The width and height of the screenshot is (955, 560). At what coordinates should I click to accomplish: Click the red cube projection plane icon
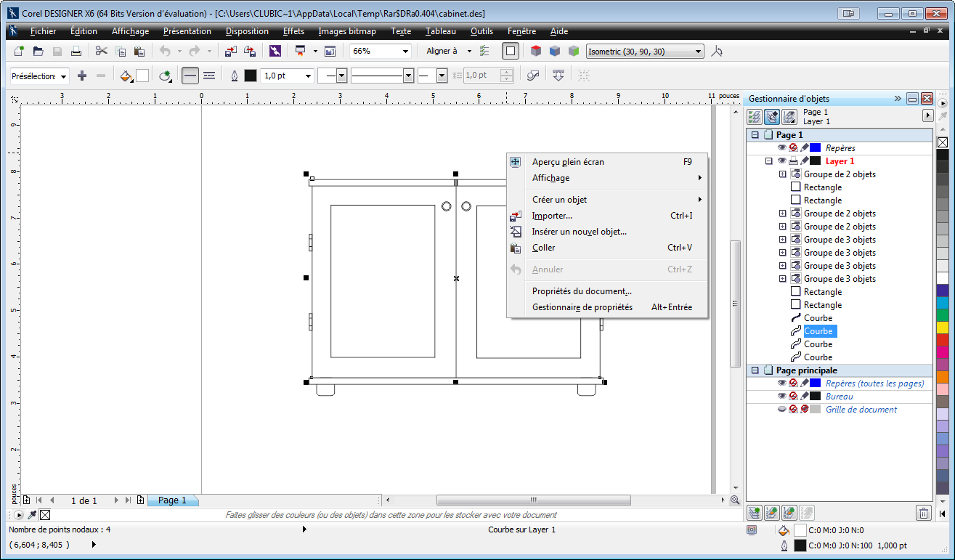click(536, 52)
